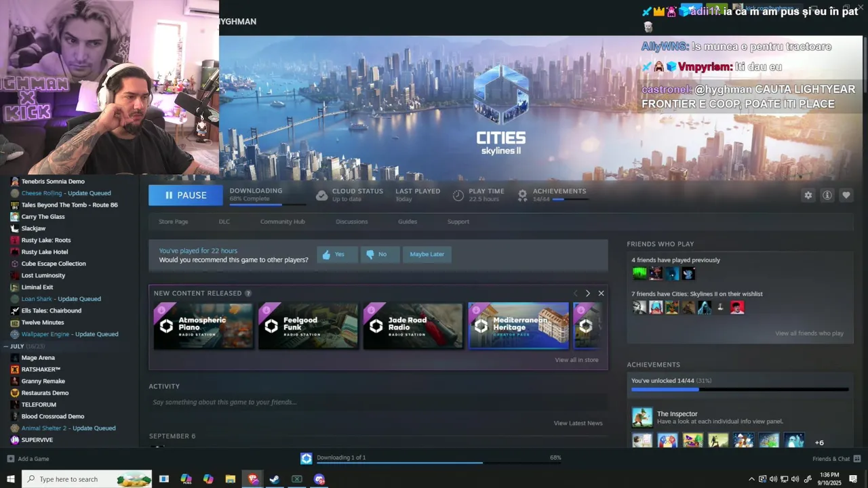Viewport: 868px width, 488px height.
Task: Click the thumbs-up Yes icon
Action: point(326,255)
